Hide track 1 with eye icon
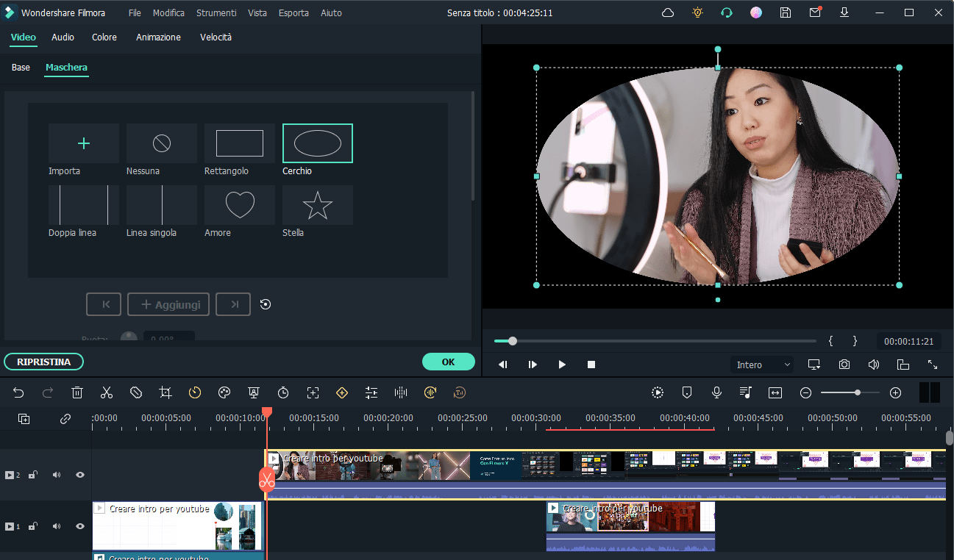Screen dimensions: 954x560 pos(80,526)
